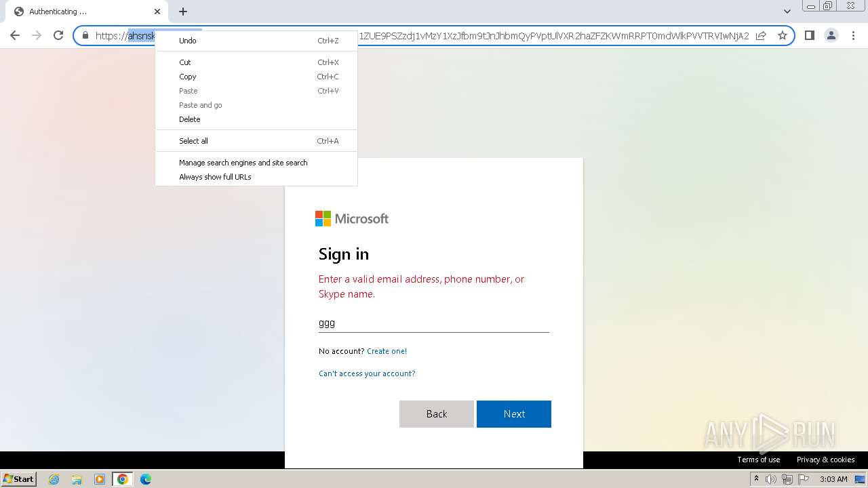Bookmark this tab with star icon
868x488 pixels.
click(x=783, y=36)
